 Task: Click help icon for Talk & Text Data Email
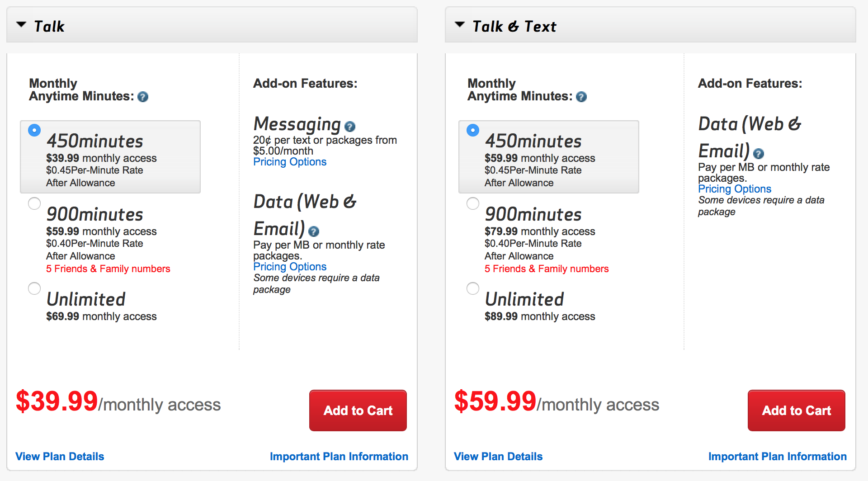(x=759, y=154)
